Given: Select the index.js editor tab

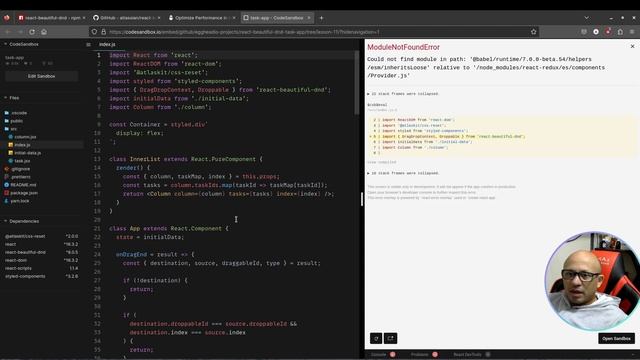Looking at the screenshot, I should coord(107,44).
